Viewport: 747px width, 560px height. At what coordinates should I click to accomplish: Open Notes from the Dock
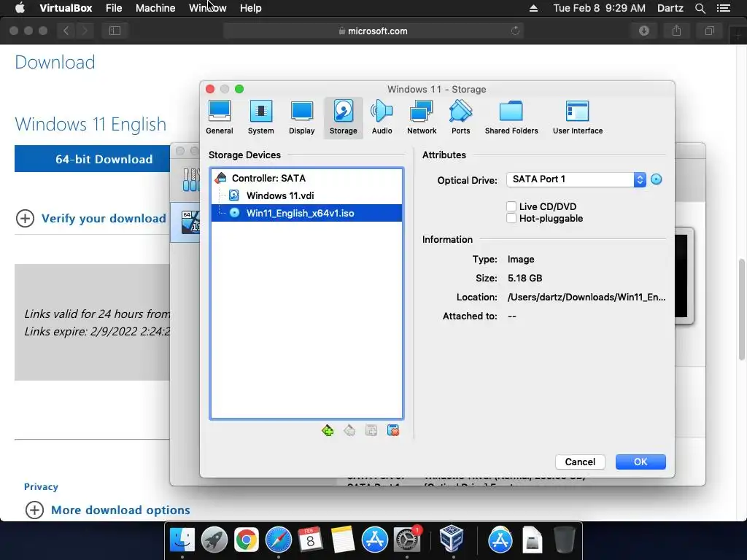tap(343, 540)
